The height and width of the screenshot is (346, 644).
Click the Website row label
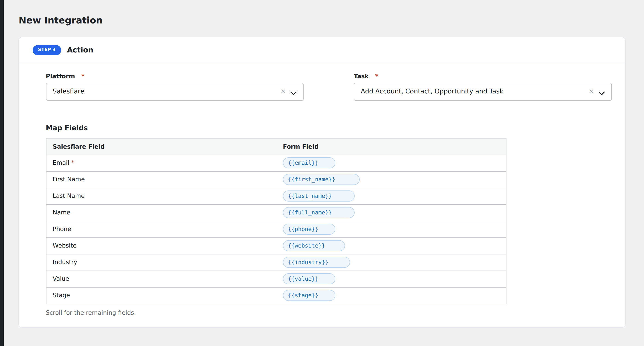pos(64,245)
